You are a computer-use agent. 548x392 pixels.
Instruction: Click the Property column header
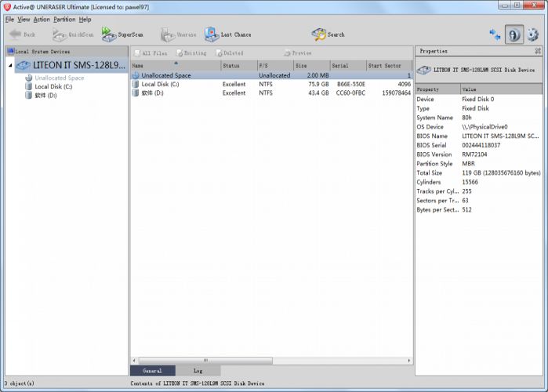tap(438, 89)
